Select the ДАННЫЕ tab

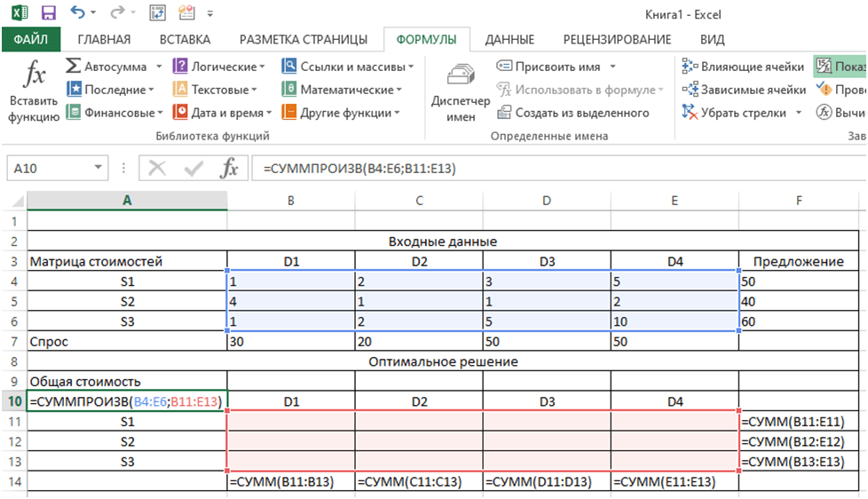point(509,39)
